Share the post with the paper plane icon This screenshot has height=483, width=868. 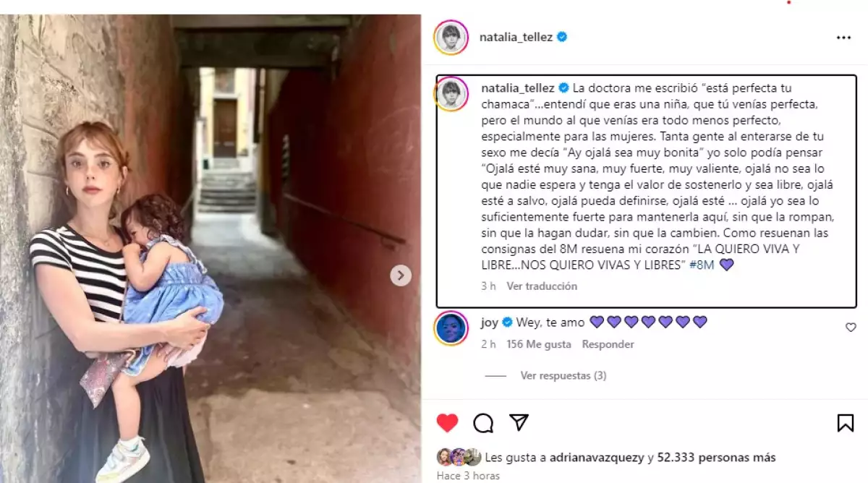click(x=519, y=422)
